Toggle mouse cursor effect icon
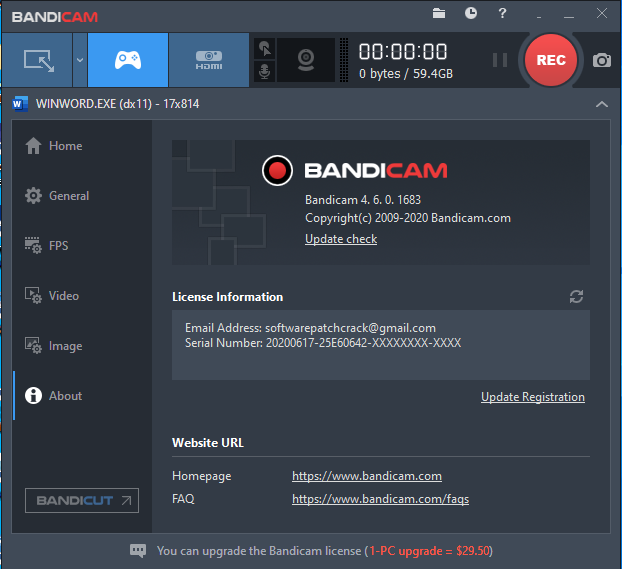This screenshot has width=622, height=569. pyautogui.click(x=265, y=49)
